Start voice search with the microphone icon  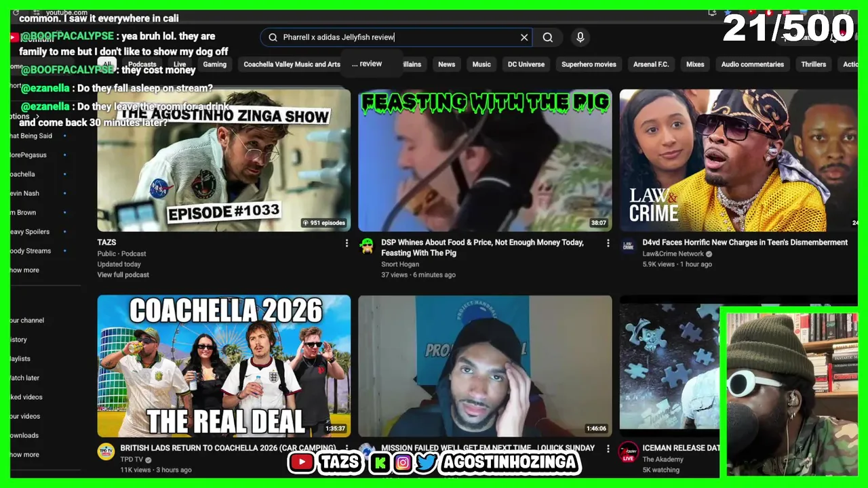click(580, 37)
